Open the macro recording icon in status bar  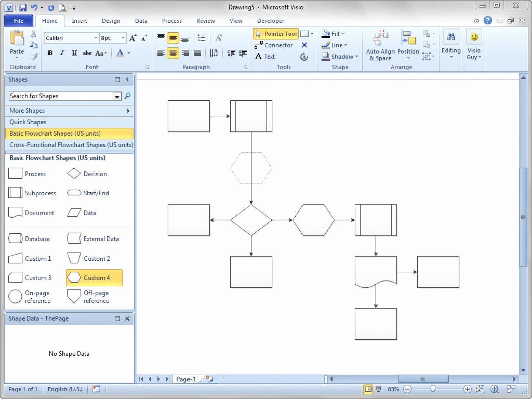pos(97,389)
